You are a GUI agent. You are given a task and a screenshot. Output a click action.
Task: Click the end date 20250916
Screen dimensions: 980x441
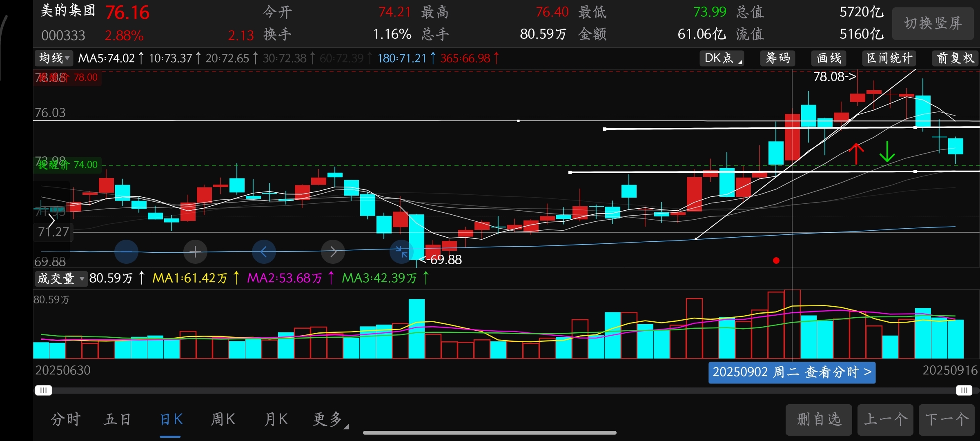coord(950,370)
